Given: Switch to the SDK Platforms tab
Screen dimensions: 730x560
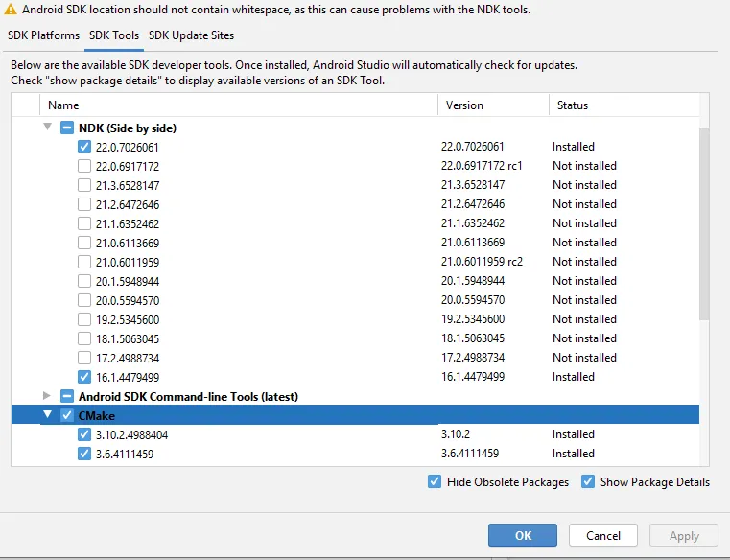Looking at the screenshot, I should 43,35.
